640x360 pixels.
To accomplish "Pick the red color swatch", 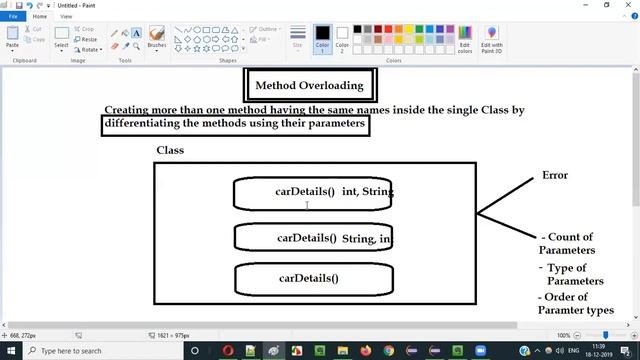I will (388, 29).
